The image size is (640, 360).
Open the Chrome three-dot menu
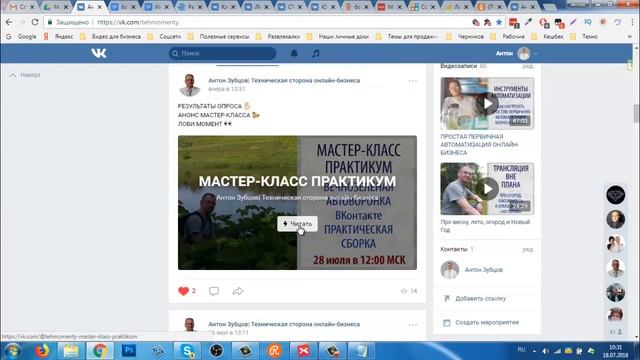click(x=633, y=22)
